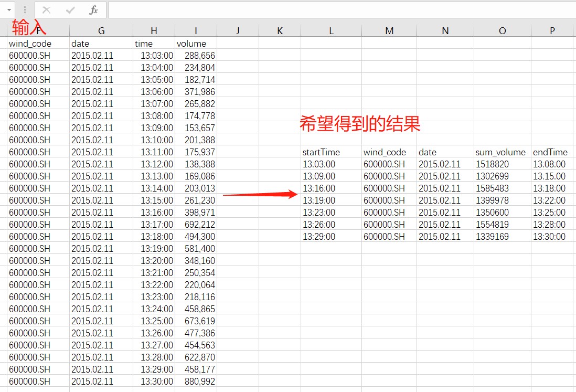Select column K header
This screenshot has width=576, height=392.
tap(280, 31)
